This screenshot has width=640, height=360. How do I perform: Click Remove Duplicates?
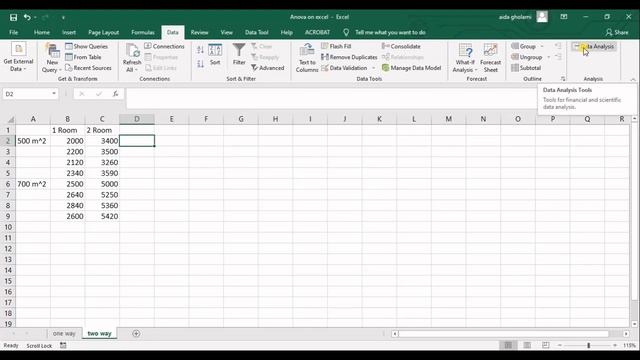pyautogui.click(x=349, y=57)
